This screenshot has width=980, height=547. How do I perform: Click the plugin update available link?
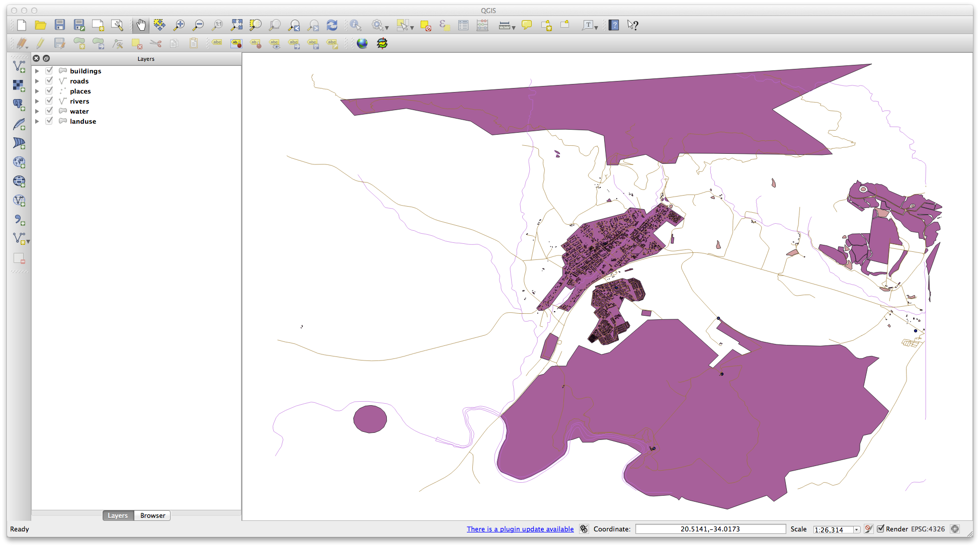(x=520, y=529)
